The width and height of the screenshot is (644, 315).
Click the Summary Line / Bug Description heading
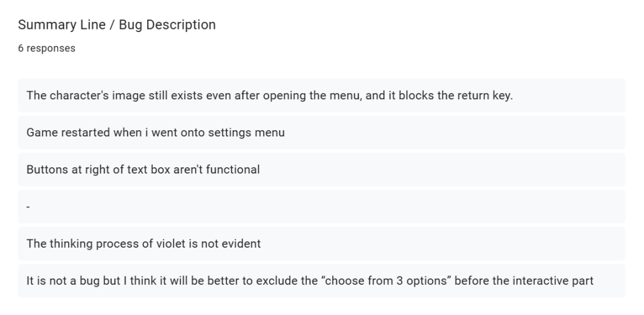116,25
